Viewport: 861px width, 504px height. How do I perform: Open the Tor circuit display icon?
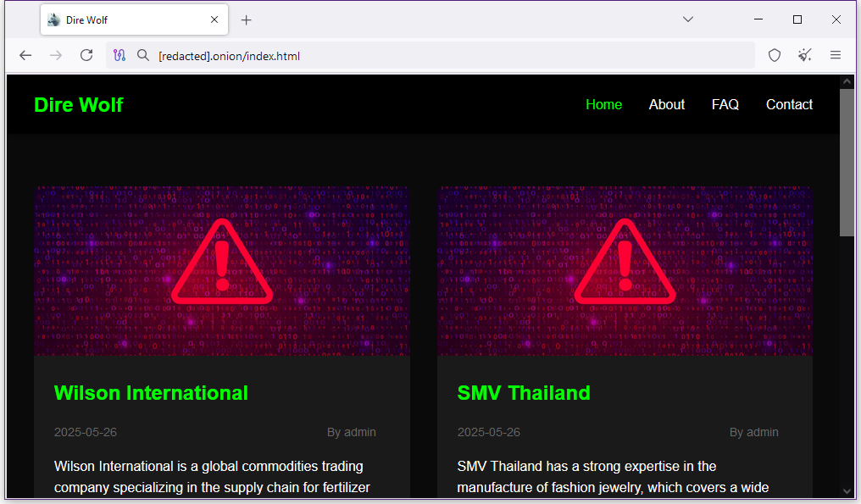119,55
